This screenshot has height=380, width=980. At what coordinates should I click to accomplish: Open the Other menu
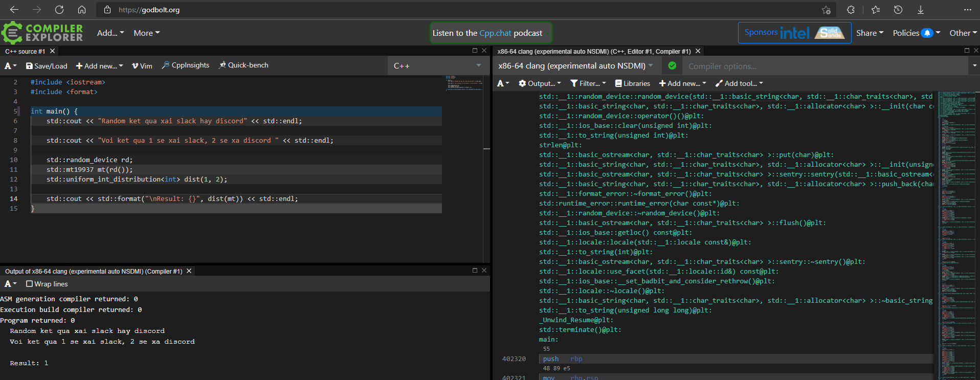963,33
